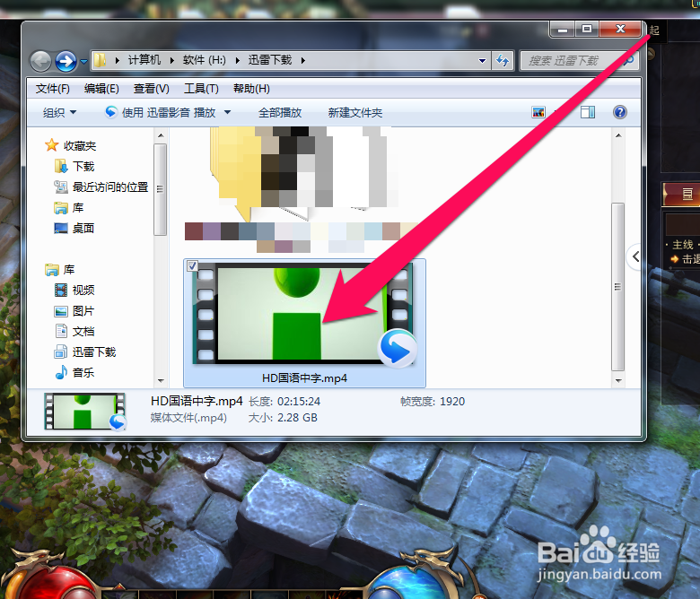Focus the 搜索 迅雷下载 search box
700x599 pixels.
[x=579, y=61]
